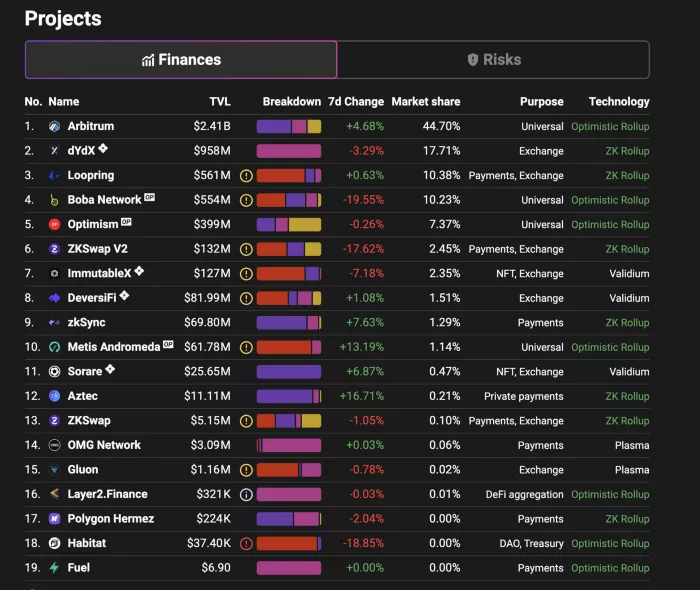Click the warning icon in Boba Network row
Image resolution: width=700 pixels, height=590 pixels.
(x=246, y=200)
